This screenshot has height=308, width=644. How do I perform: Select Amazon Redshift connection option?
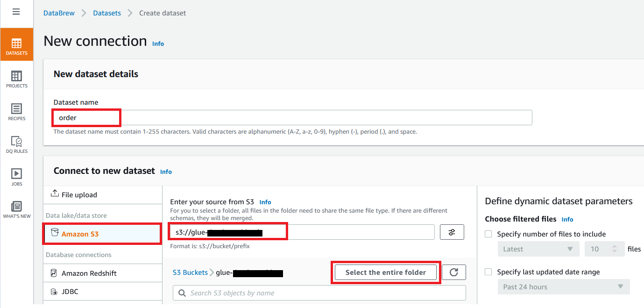click(x=102, y=273)
